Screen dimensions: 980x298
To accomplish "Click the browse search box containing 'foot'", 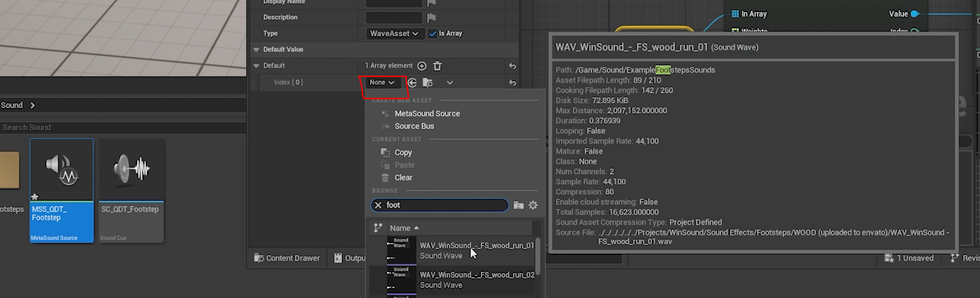I will (x=440, y=205).
